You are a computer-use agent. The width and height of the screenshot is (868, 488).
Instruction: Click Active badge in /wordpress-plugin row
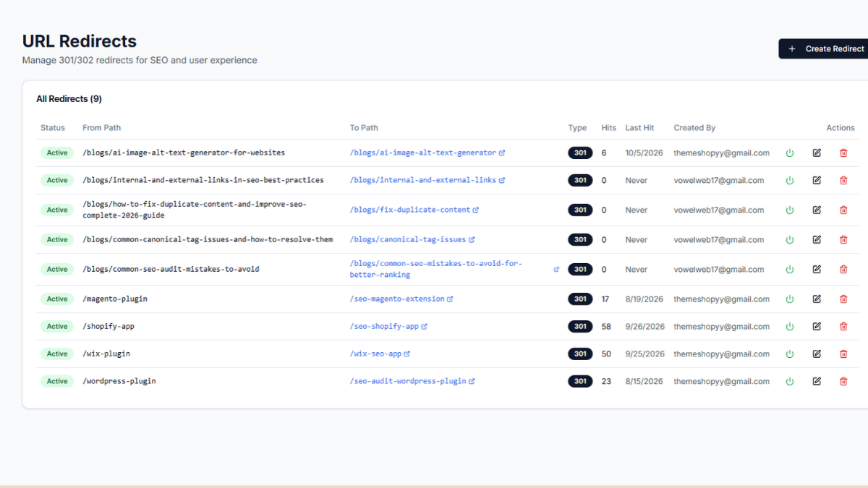click(57, 381)
